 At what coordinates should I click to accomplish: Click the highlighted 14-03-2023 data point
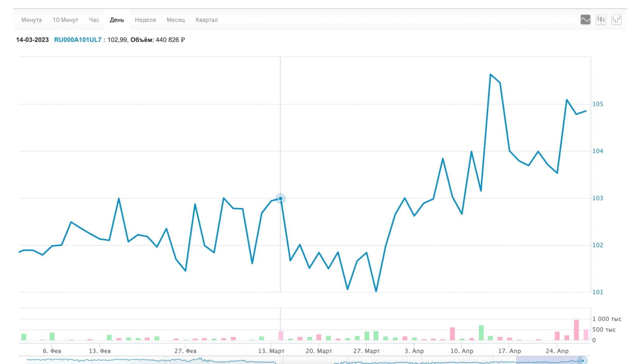coord(280,199)
